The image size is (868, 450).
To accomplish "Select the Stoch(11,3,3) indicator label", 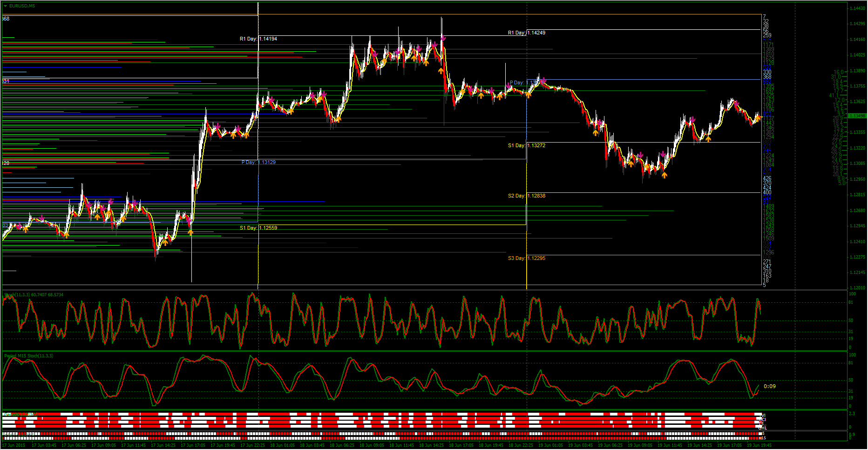I will click(x=33, y=295).
